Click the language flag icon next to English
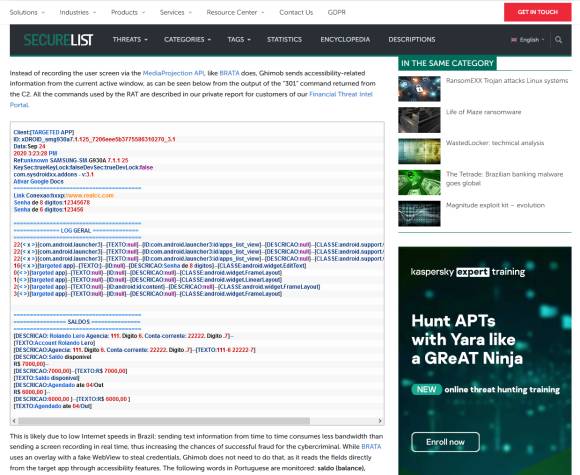The width and height of the screenshot is (580, 475). pos(514,40)
